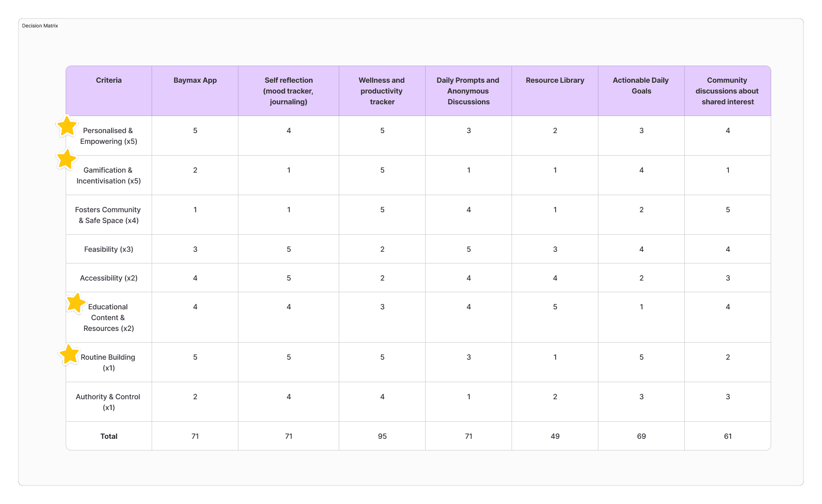Click Resource Library score for Personalised & Empowering
The image size is (822, 504).
(x=555, y=136)
